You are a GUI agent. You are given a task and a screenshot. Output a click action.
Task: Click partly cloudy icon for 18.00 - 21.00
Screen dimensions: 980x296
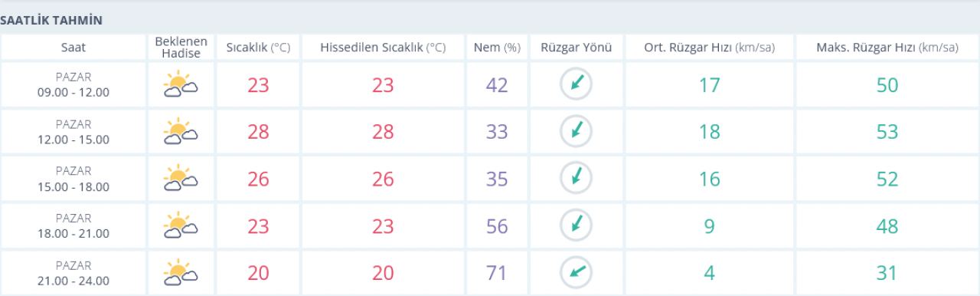181,225
